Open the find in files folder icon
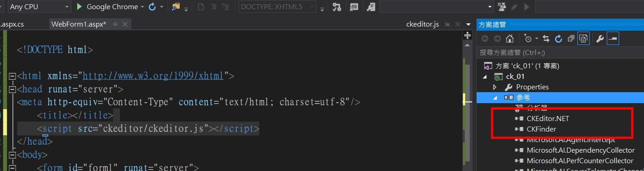Screen dimensions: 644x171 pyautogui.click(x=176, y=7)
